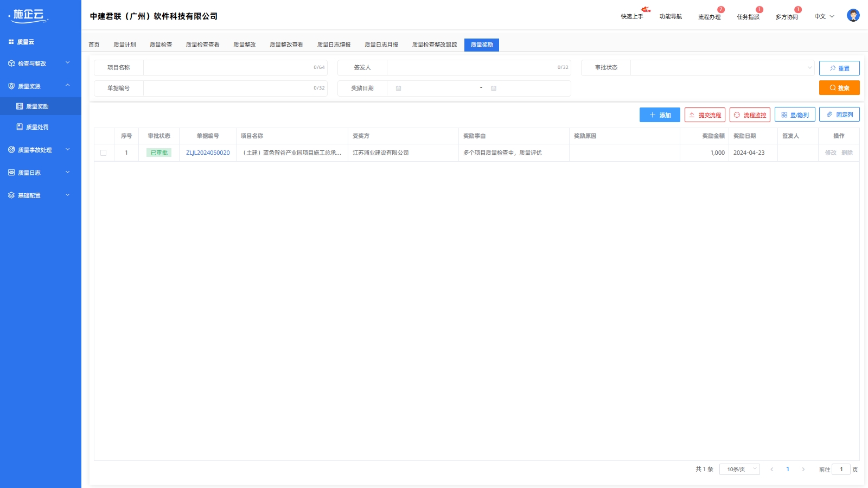Open document link ZLJL2024050020
The height and width of the screenshot is (488, 868).
tap(208, 153)
